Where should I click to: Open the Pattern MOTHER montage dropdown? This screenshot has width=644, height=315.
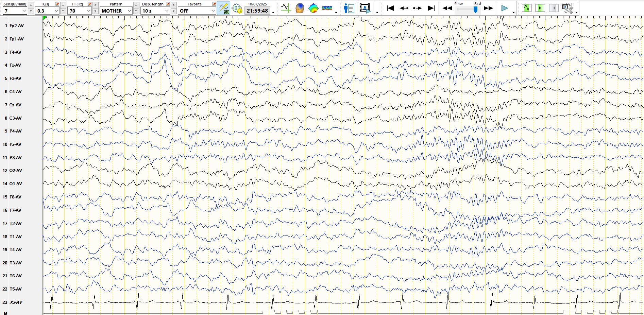coord(116,11)
